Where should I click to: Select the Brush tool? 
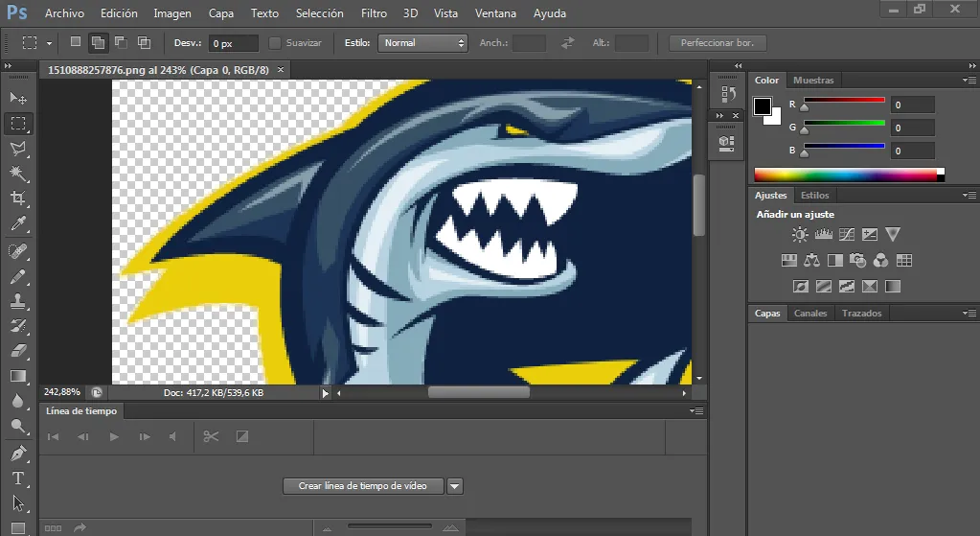click(x=18, y=276)
